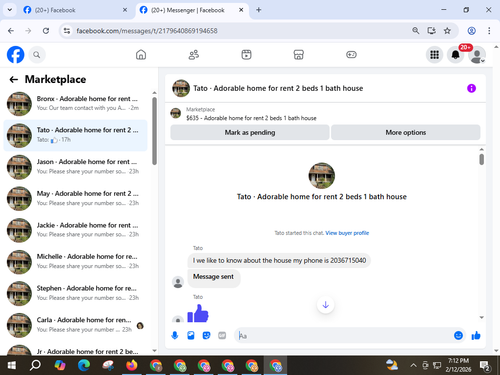
Task: Launch Microsoft Edge from the taskbar
Action: coord(84,365)
